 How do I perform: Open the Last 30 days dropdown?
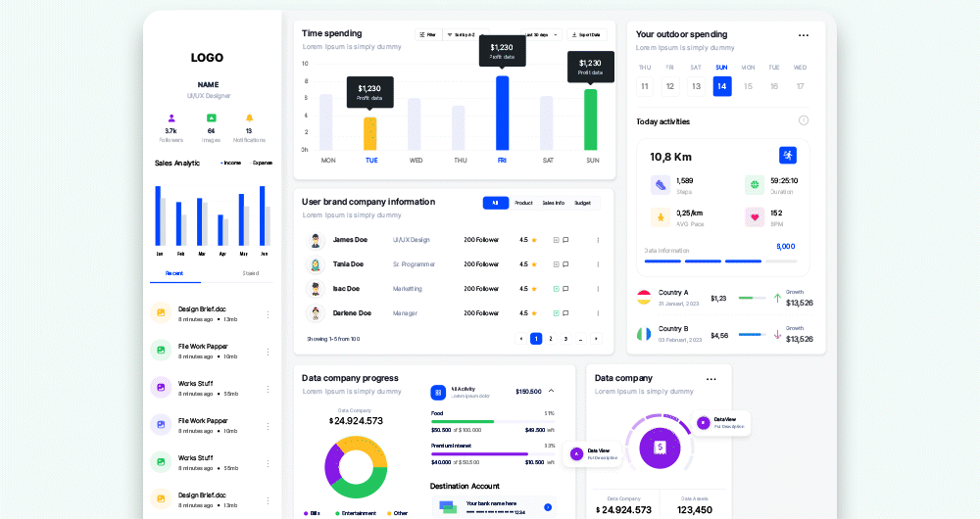point(541,35)
